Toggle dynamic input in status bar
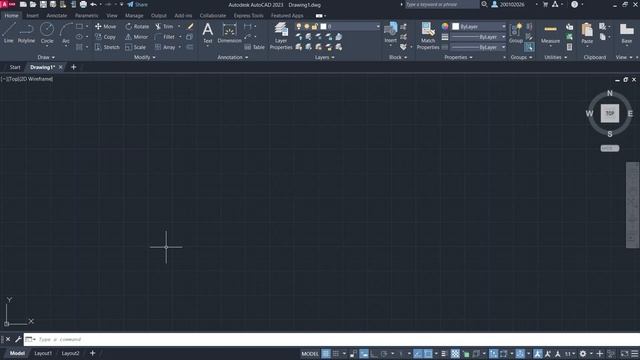The width and height of the screenshot is (640, 360). click(364, 353)
